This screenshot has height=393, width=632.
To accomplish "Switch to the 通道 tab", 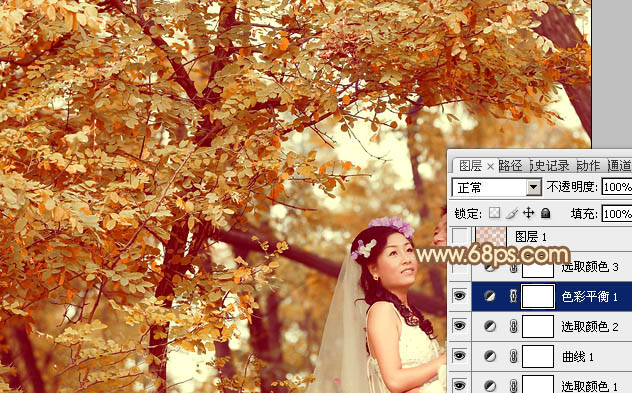I will [x=620, y=166].
